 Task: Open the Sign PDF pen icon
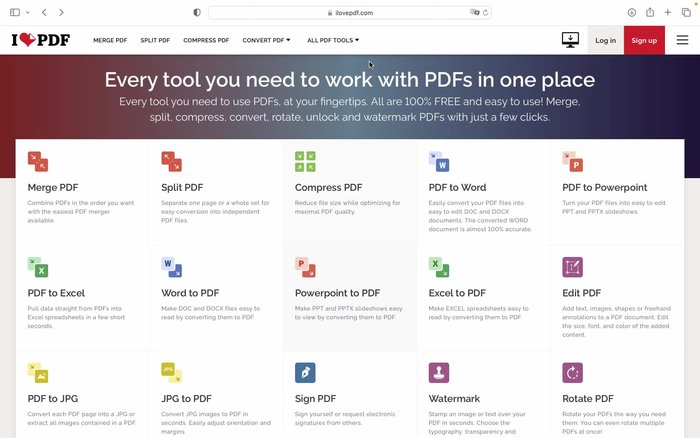point(305,373)
